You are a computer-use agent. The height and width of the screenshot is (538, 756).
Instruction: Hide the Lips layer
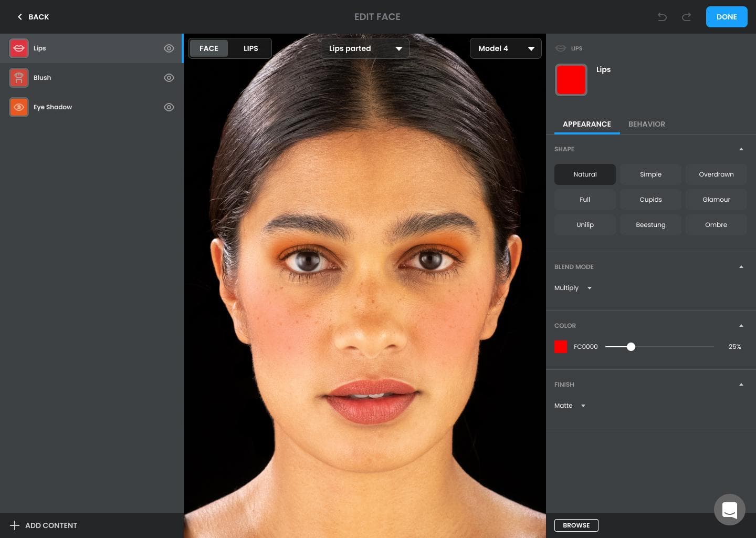pyautogui.click(x=169, y=48)
